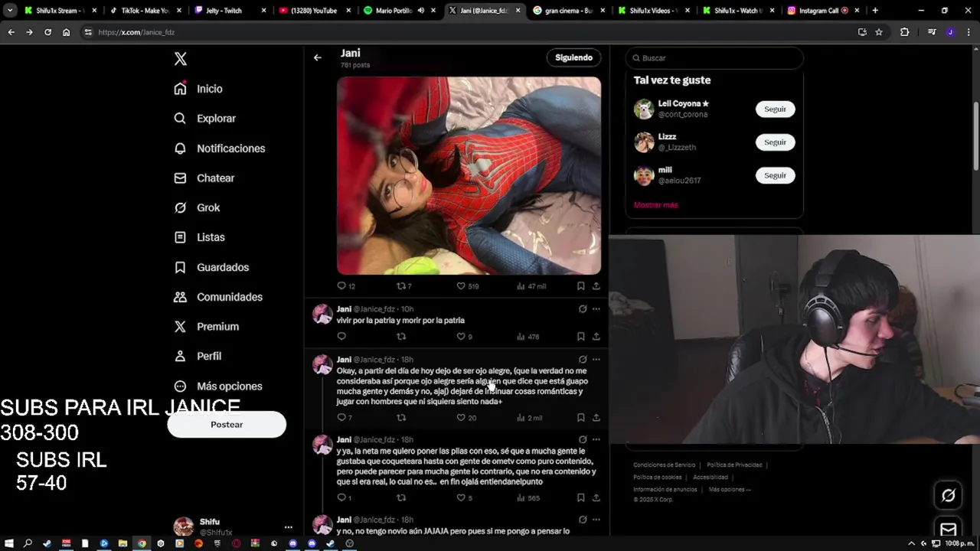This screenshot has width=980, height=551.
Task: Open Notificaciones in the sidebar
Action: (x=219, y=148)
